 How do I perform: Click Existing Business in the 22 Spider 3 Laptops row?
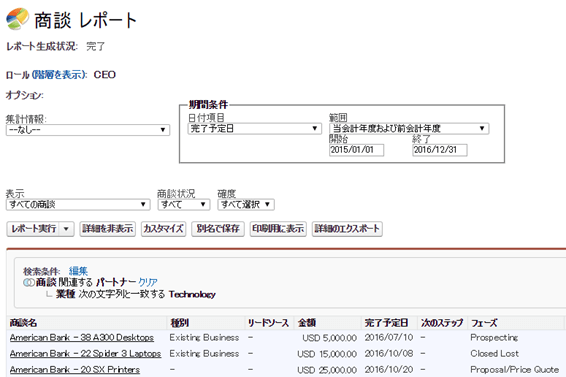pos(204,354)
